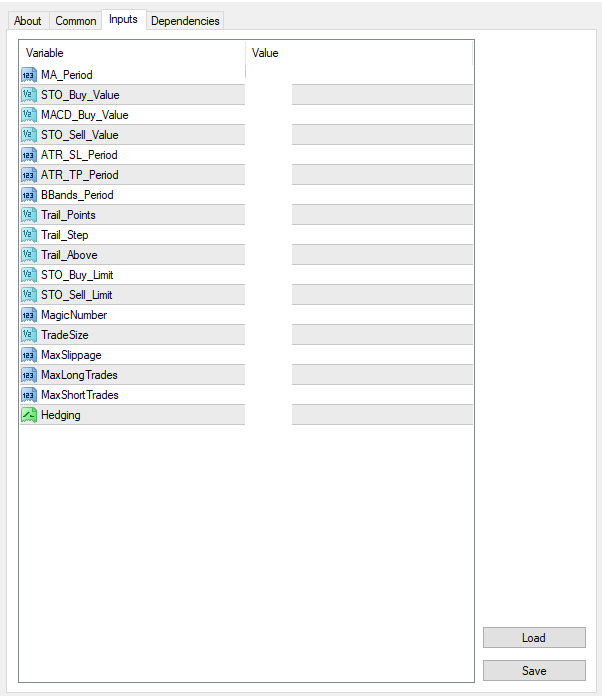Click the value field for STO_Buy_Value
Image resolution: width=602 pixels, height=696 pixels.
point(360,95)
